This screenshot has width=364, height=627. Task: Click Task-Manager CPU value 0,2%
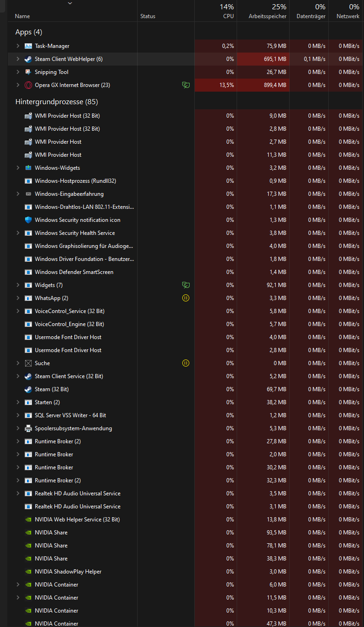[x=228, y=46]
